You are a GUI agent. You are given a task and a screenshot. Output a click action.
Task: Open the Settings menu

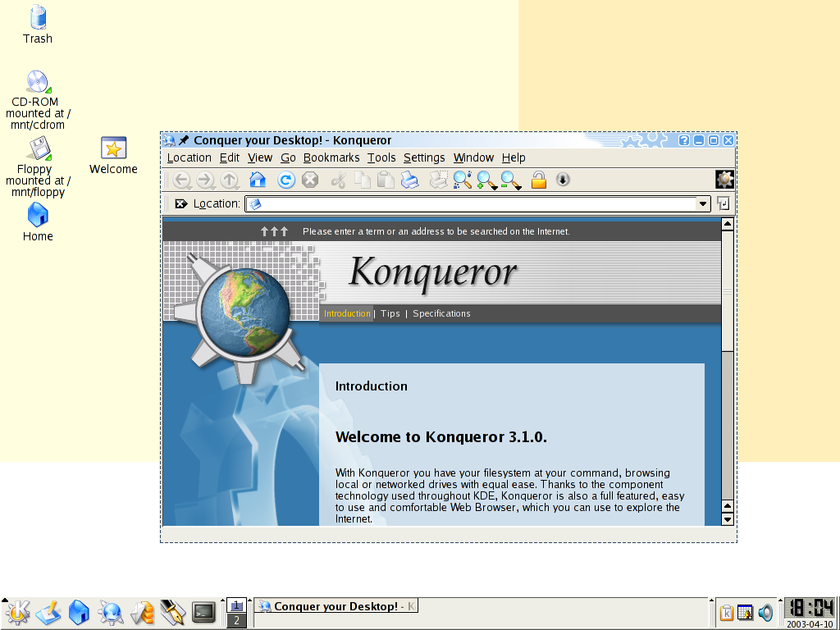click(x=424, y=157)
